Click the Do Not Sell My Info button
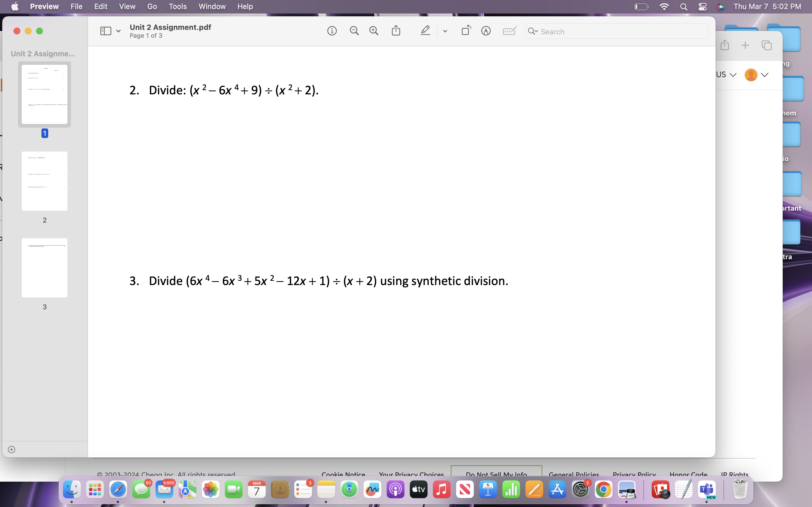 coord(496,474)
